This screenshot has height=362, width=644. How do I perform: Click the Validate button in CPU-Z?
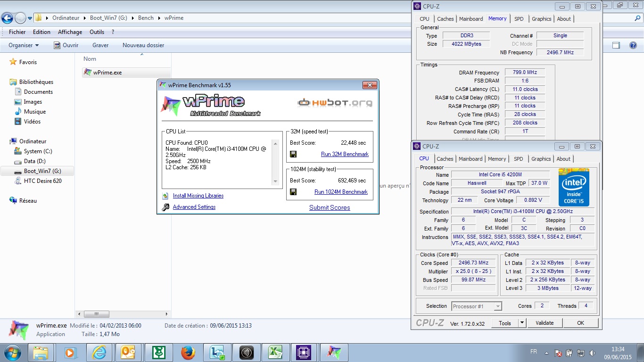coord(545,323)
